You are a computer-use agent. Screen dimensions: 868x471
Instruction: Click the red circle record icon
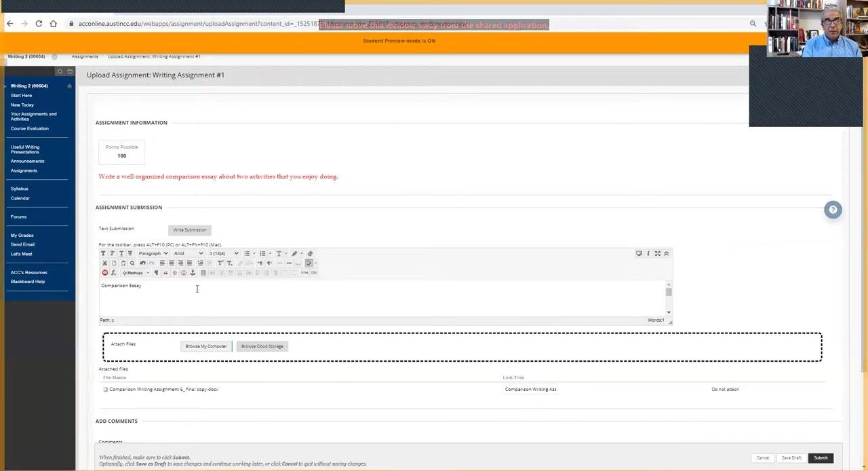pyautogui.click(x=105, y=272)
